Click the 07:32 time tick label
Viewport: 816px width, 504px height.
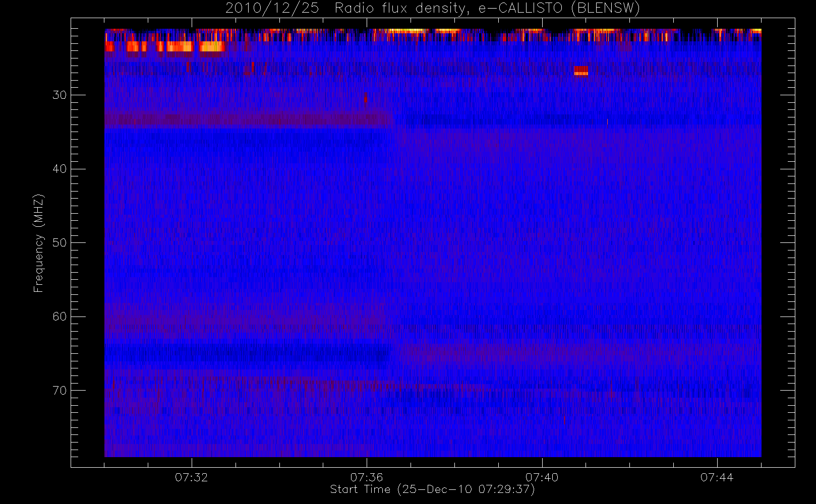(x=192, y=477)
